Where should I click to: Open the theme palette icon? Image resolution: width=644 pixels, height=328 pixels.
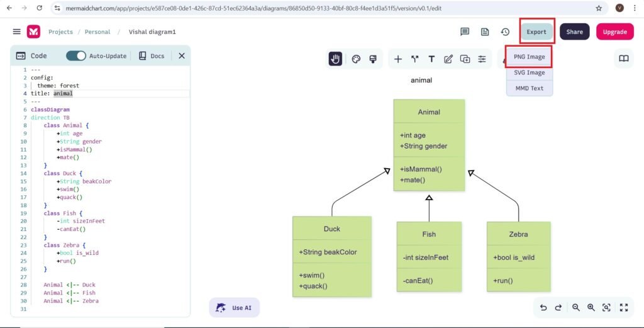click(356, 59)
